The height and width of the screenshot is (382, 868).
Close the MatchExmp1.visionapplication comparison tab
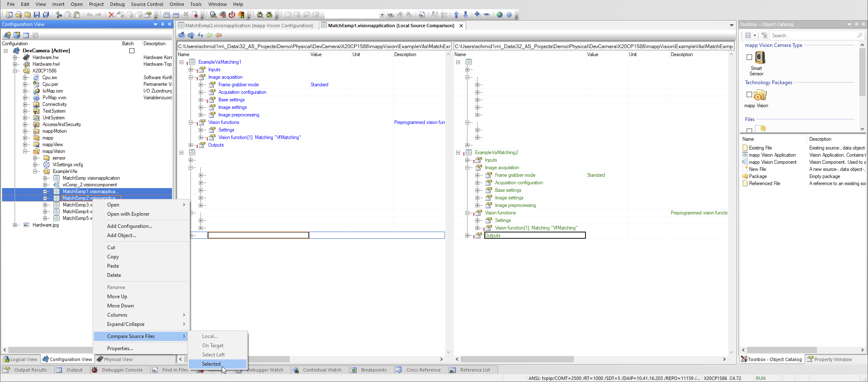pyautogui.click(x=461, y=26)
